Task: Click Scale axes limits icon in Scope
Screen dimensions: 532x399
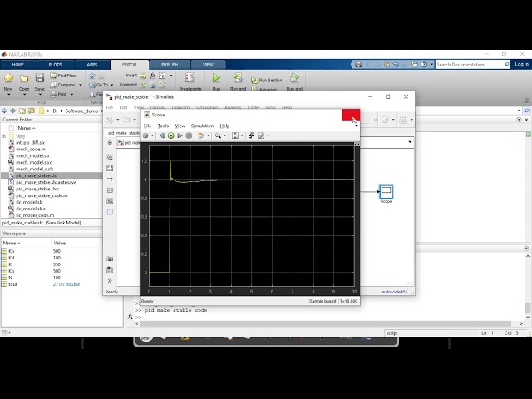Action: click(x=235, y=135)
